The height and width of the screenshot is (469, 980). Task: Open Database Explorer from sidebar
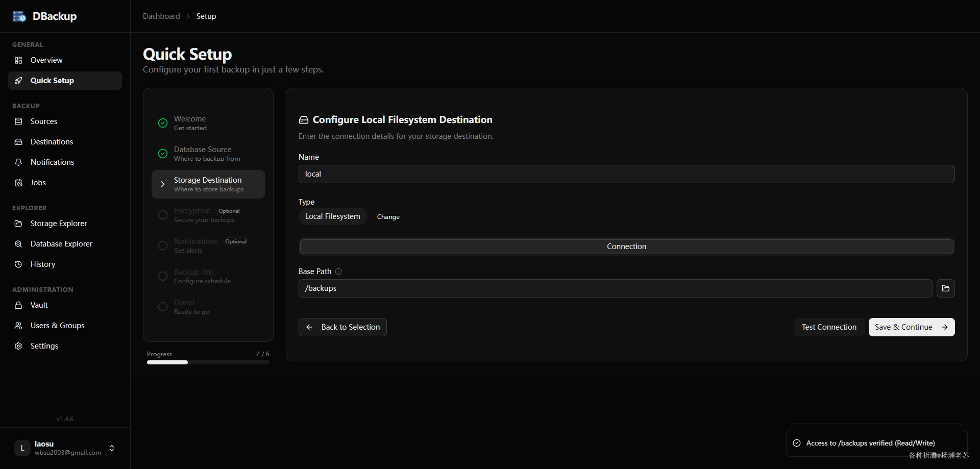coord(61,244)
